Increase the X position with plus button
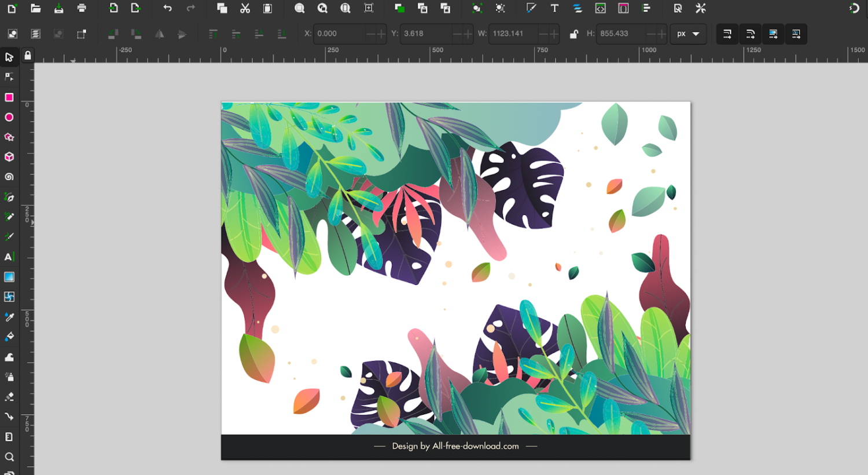Screen dimensions: 868x475 pyautogui.click(x=381, y=34)
